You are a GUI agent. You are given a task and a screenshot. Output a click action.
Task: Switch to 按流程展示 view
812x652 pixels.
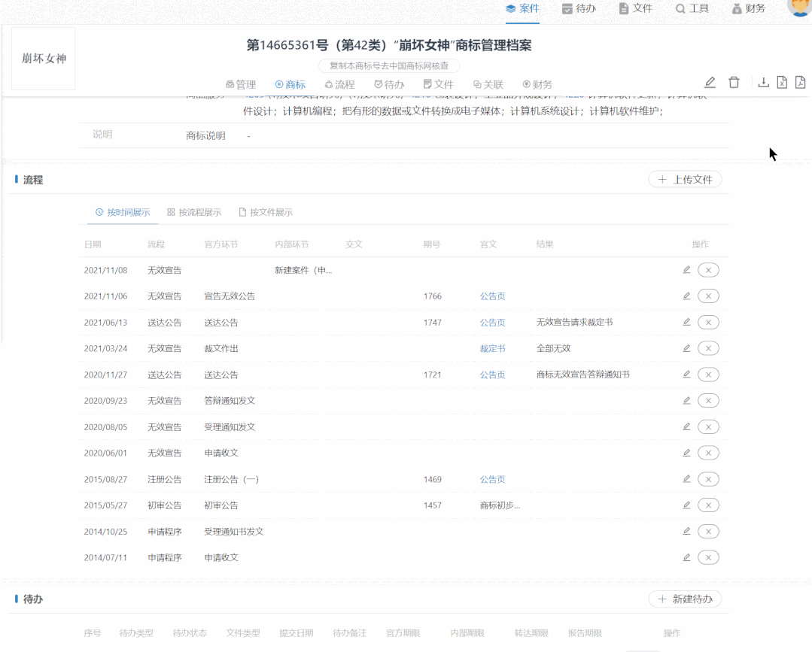tap(194, 212)
